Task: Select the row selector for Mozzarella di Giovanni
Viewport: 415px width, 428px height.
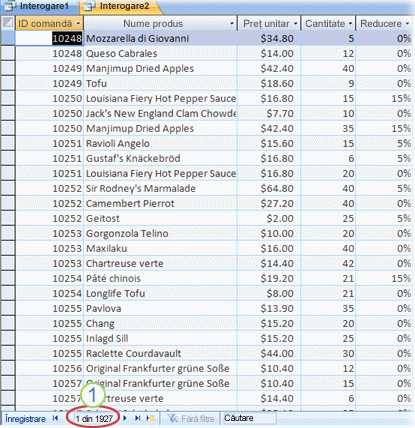Action: [x=7, y=38]
